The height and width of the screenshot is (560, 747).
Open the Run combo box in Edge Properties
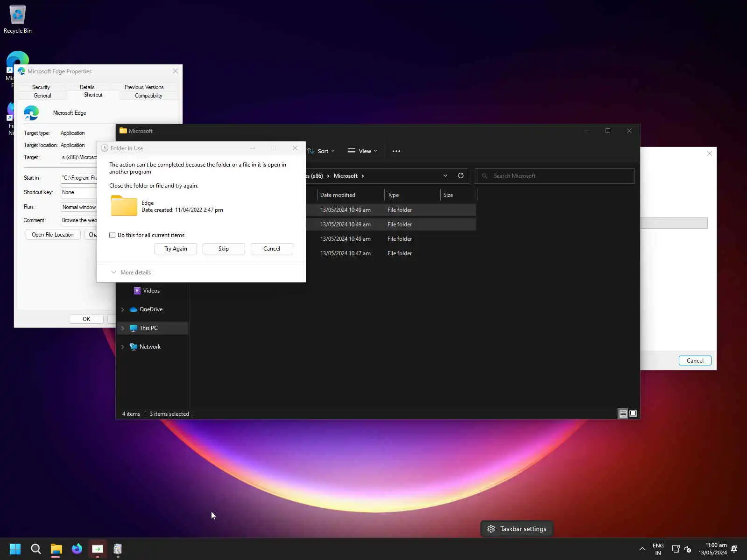pyautogui.click(x=79, y=207)
